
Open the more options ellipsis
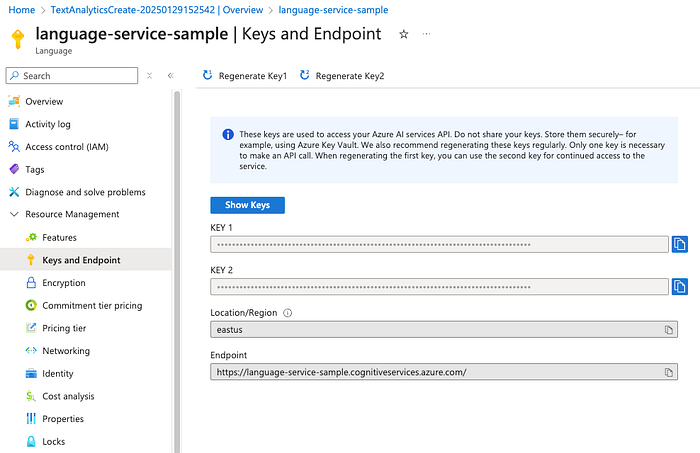tap(426, 34)
